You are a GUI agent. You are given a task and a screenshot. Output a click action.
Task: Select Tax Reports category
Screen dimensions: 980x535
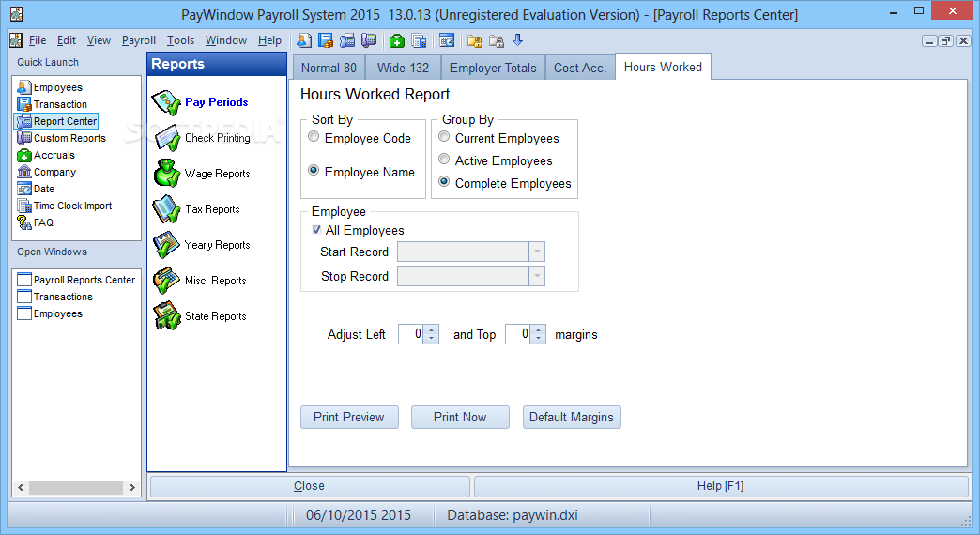(197, 208)
